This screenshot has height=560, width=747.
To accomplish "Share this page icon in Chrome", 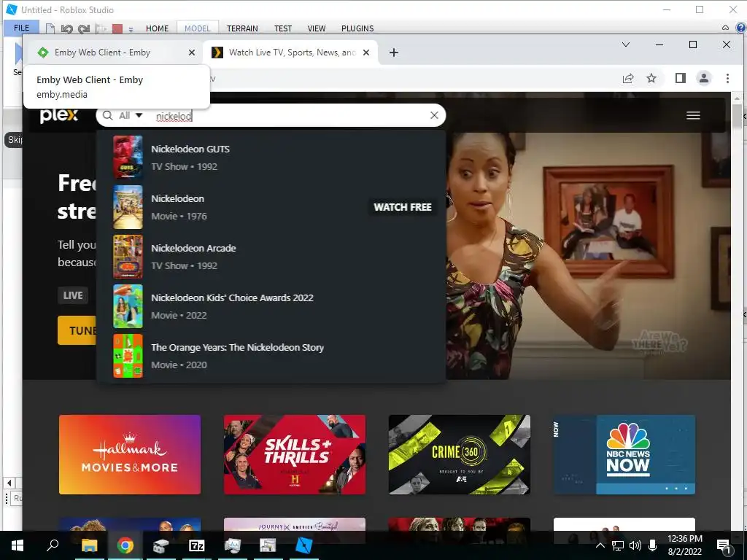I will 628,78.
